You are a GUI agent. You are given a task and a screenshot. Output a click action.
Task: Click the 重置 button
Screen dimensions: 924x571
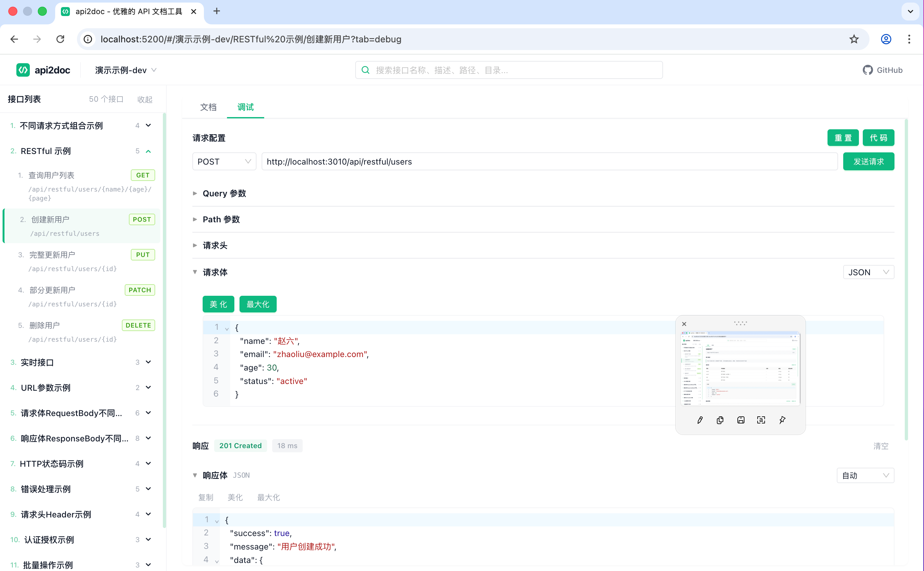coord(843,138)
